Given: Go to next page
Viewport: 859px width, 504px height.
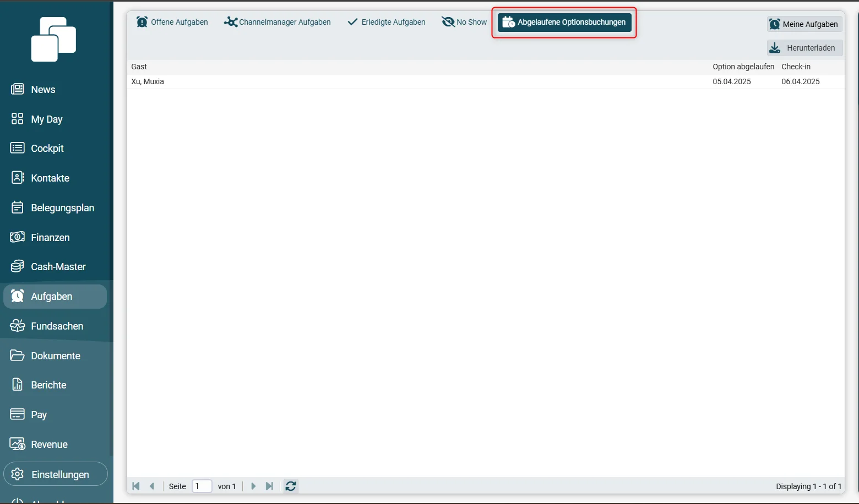Looking at the screenshot, I should coord(253,486).
